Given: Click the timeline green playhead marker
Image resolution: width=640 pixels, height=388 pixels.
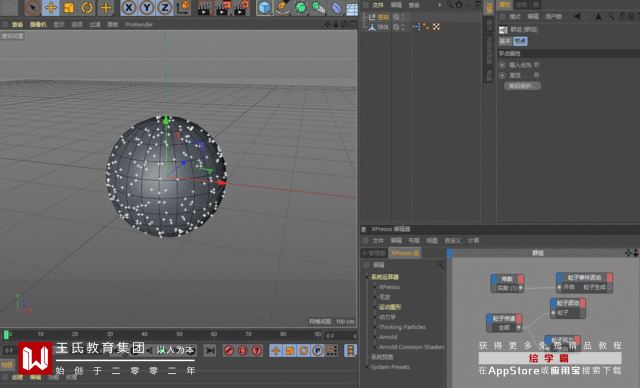Looking at the screenshot, I should pyautogui.click(x=6, y=335).
